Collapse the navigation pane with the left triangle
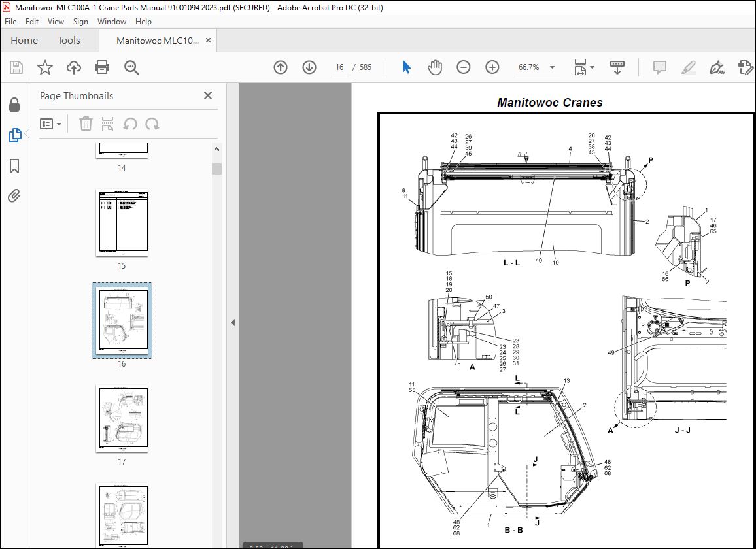Screen dimensions: 756x549 tap(233, 322)
